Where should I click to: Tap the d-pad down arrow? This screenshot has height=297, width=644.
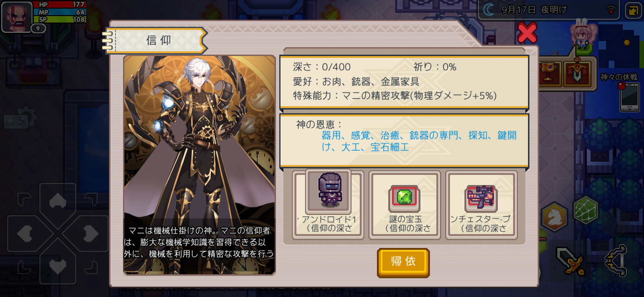[x=58, y=267]
